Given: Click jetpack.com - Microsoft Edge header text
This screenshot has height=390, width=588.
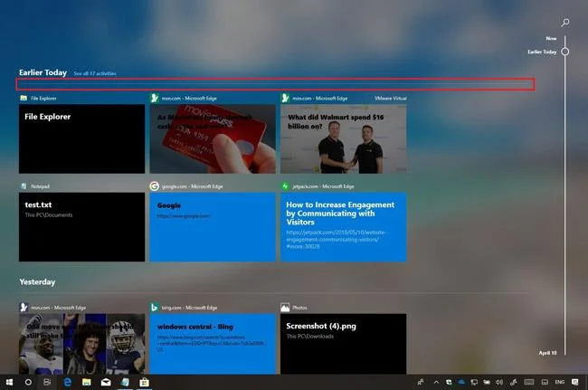Looking at the screenshot, I should click(x=323, y=186).
